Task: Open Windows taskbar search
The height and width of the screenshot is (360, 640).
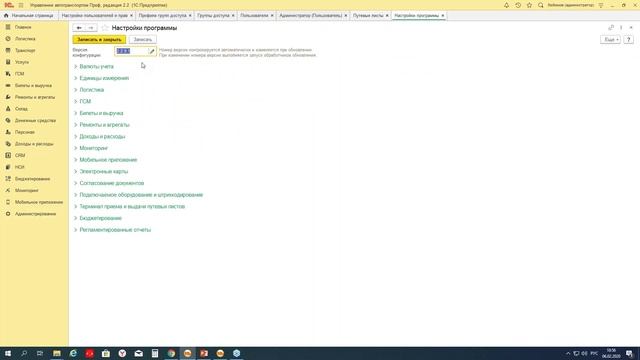Action: [24, 353]
